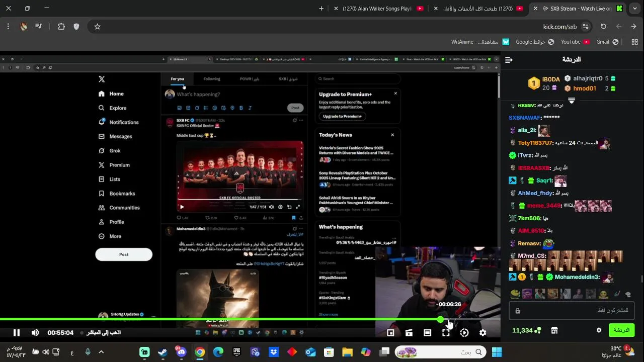Viewport: 644px width, 362px height.
Task: Click Bookmarks in the streamed X sidebar
Action: (x=117, y=194)
